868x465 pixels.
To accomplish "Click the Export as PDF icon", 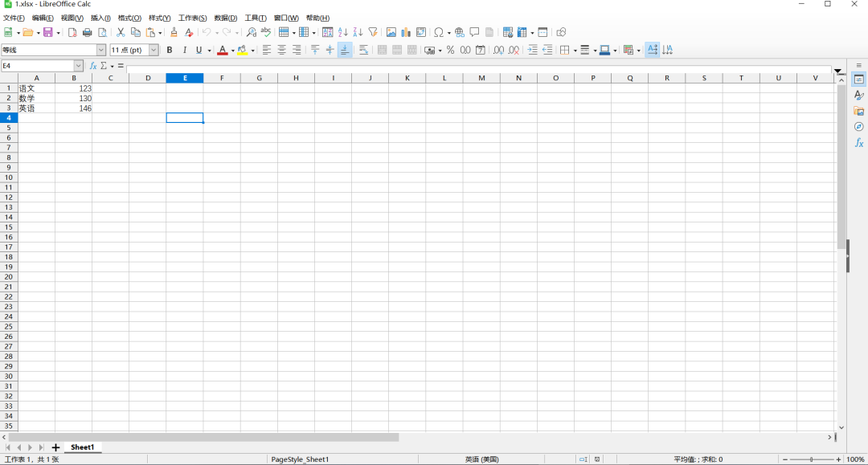I will (72, 33).
